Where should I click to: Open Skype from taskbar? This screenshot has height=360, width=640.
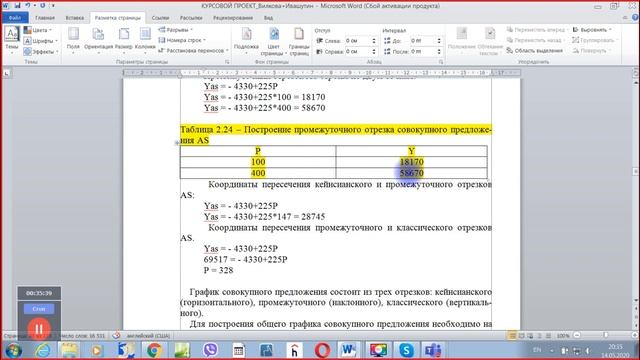407,350
